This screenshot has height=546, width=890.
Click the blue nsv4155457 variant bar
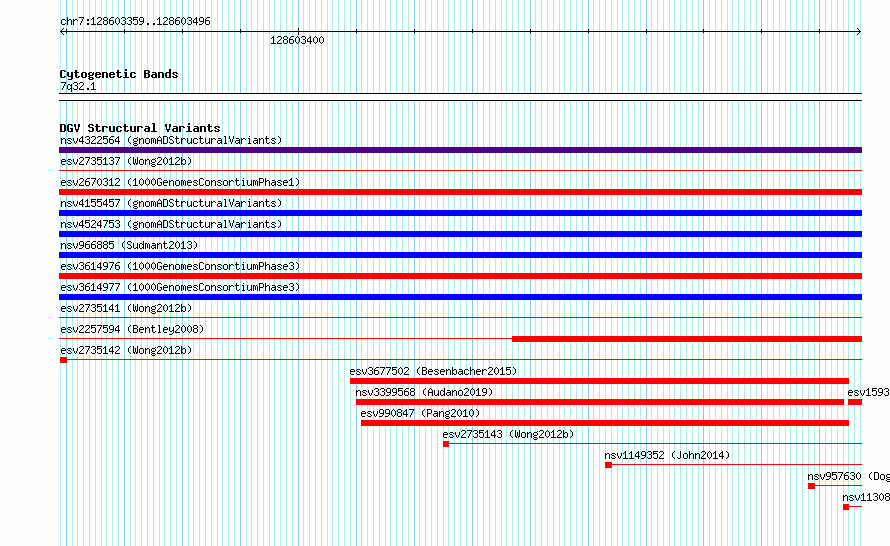(x=460, y=213)
